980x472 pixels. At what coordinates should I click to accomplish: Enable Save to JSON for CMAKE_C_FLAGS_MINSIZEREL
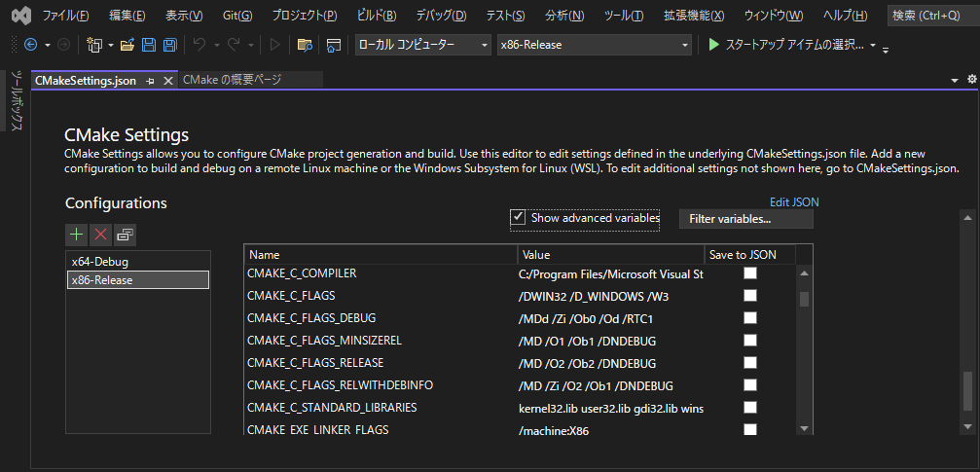click(750, 340)
